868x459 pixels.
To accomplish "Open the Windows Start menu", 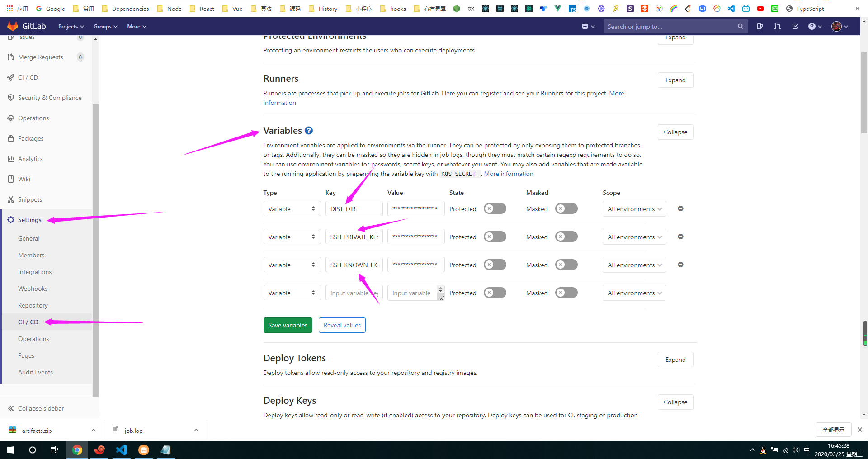I will point(11,450).
